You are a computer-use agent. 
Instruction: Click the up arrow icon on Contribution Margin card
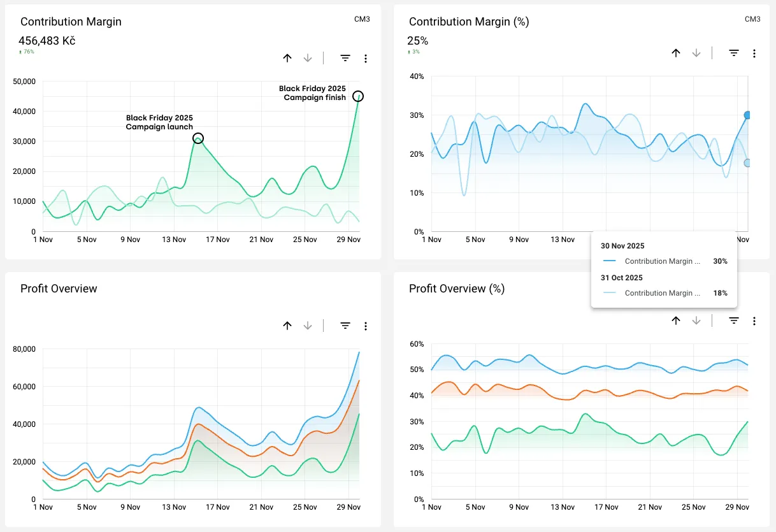point(287,58)
